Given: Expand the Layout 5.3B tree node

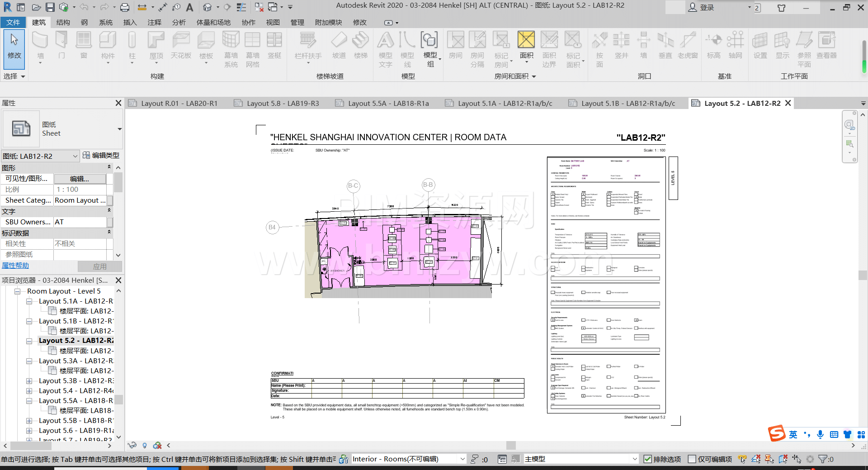Looking at the screenshot, I should [29, 381].
